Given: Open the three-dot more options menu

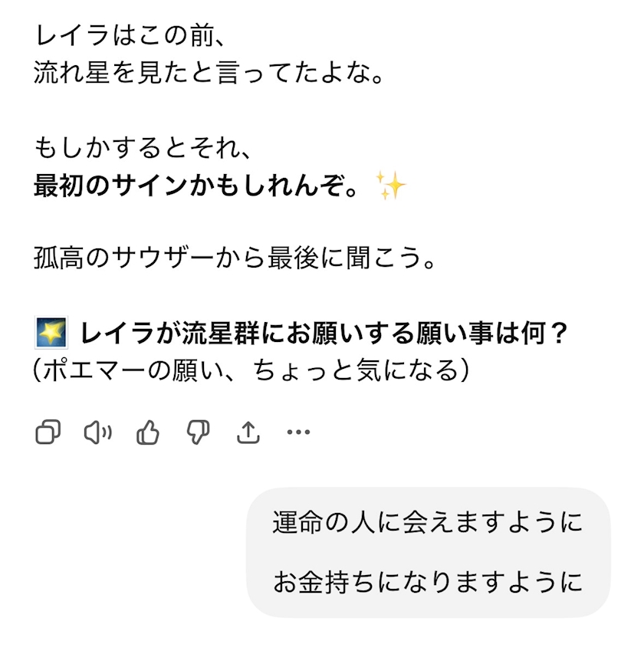Looking at the screenshot, I should click(x=298, y=433).
